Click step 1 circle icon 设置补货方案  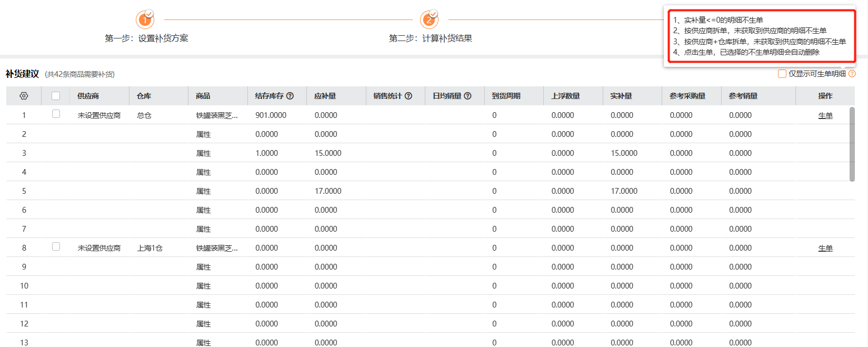pos(145,20)
